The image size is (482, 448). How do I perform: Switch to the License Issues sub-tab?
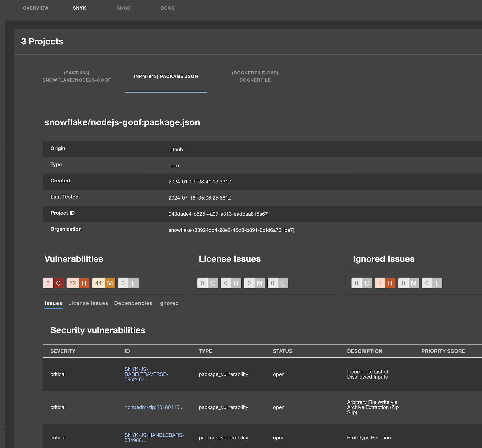(88, 303)
